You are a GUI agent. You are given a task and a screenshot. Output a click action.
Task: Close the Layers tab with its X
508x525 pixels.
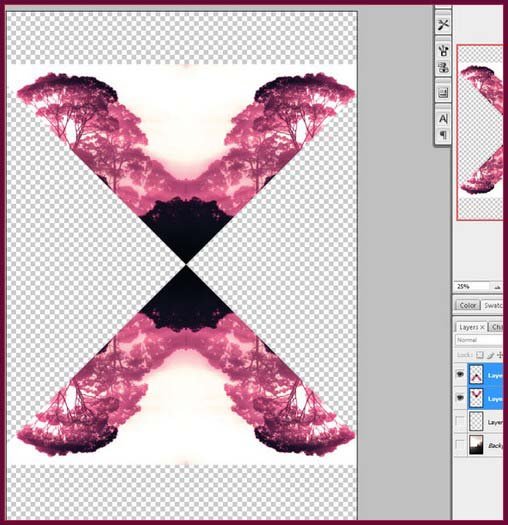point(482,327)
